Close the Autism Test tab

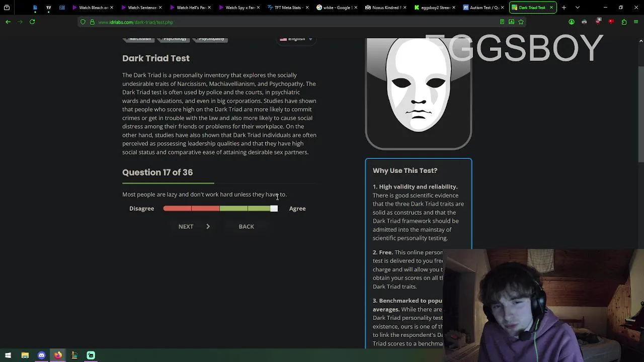point(502,8)
